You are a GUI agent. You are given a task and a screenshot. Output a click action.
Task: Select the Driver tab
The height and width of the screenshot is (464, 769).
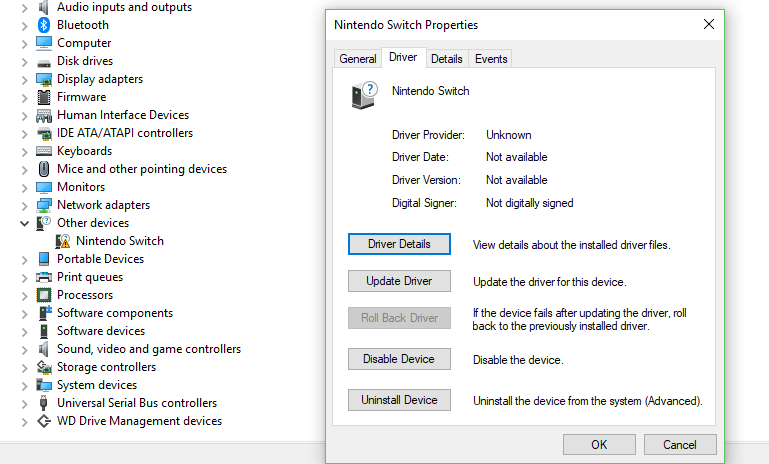click(x=403, y=57)
